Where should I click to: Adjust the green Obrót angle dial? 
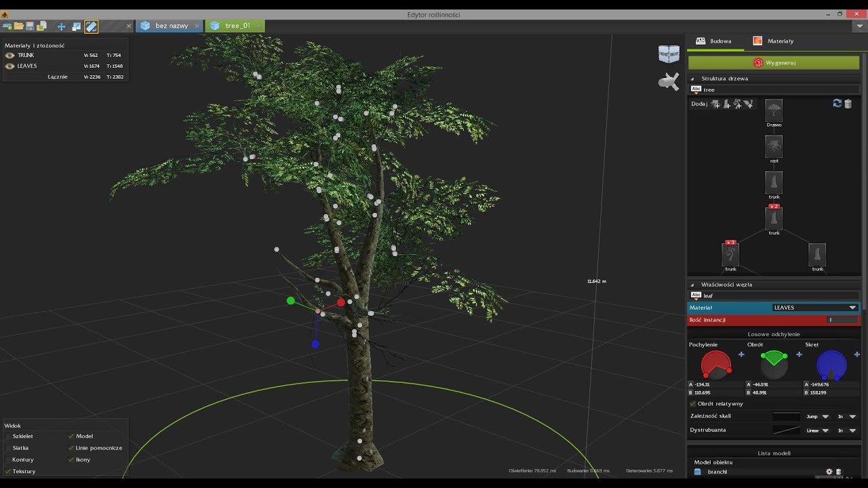(774, 365)
